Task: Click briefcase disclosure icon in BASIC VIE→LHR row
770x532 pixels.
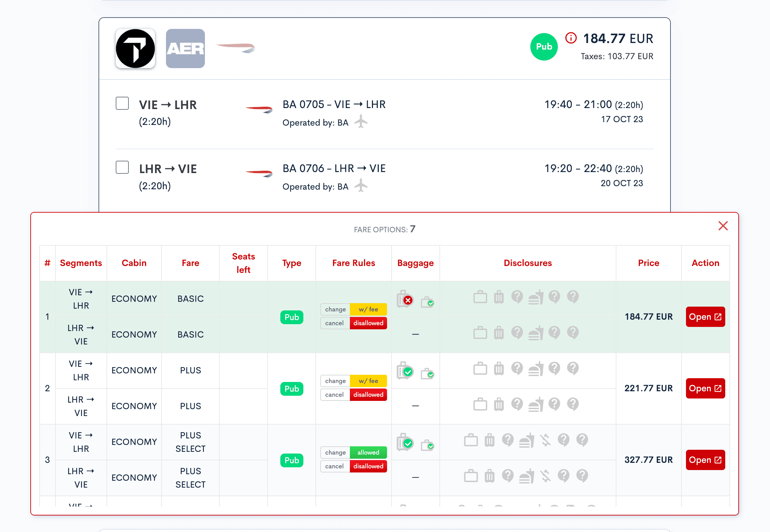Action: [480, 297]
